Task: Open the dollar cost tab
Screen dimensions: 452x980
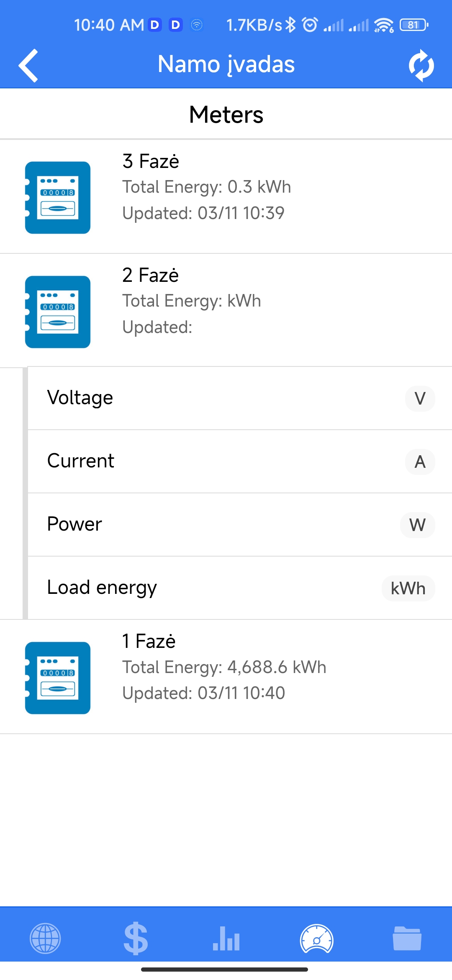Action: [136, 938]
